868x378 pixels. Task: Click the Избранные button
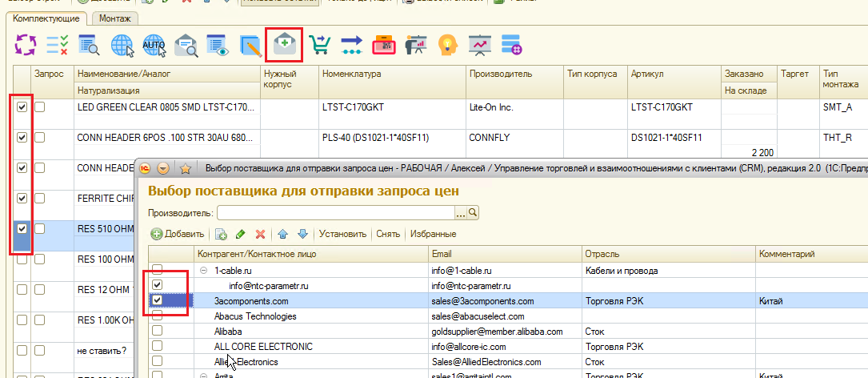coord(433,234)
